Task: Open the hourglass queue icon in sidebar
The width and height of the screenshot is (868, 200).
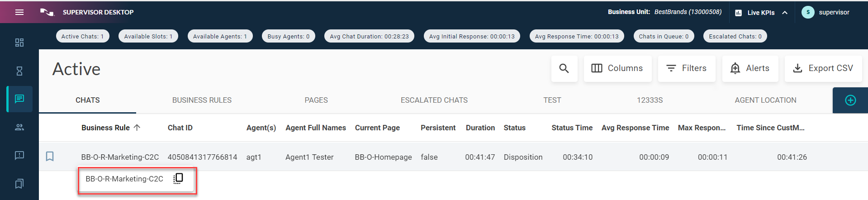Action: pos(19,71)
